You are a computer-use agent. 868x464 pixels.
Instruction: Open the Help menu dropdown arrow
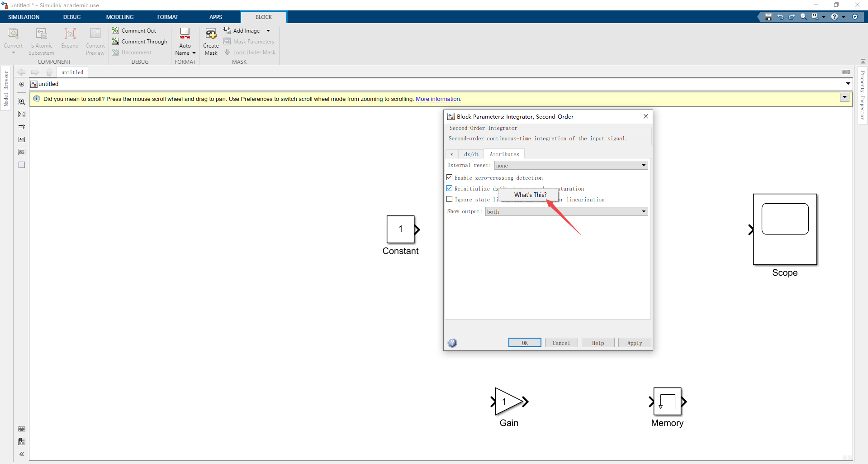click(844, 17)
